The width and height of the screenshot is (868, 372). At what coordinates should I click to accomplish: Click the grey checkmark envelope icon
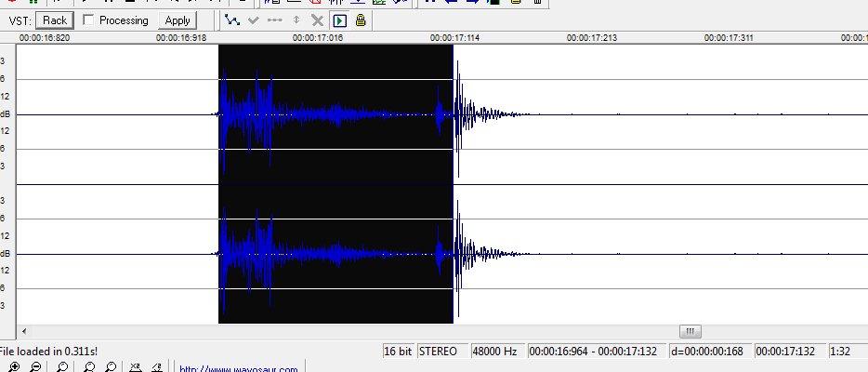254,20
